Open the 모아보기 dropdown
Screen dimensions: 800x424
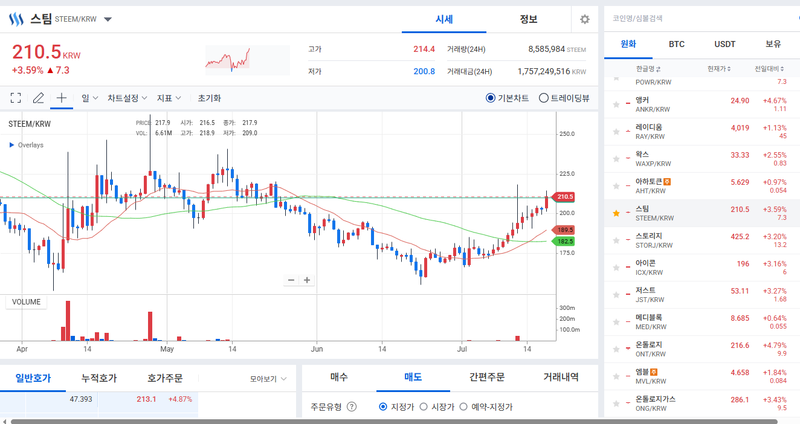point(268,379)
